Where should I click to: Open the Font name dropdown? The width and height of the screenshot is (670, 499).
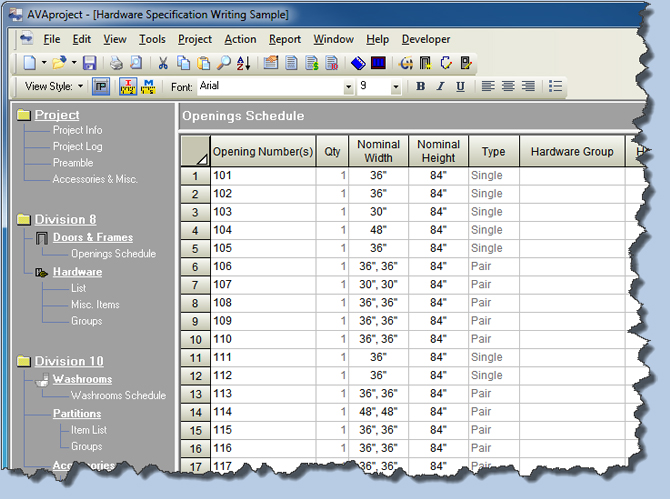pyautogui.click(x=348, y=87)
